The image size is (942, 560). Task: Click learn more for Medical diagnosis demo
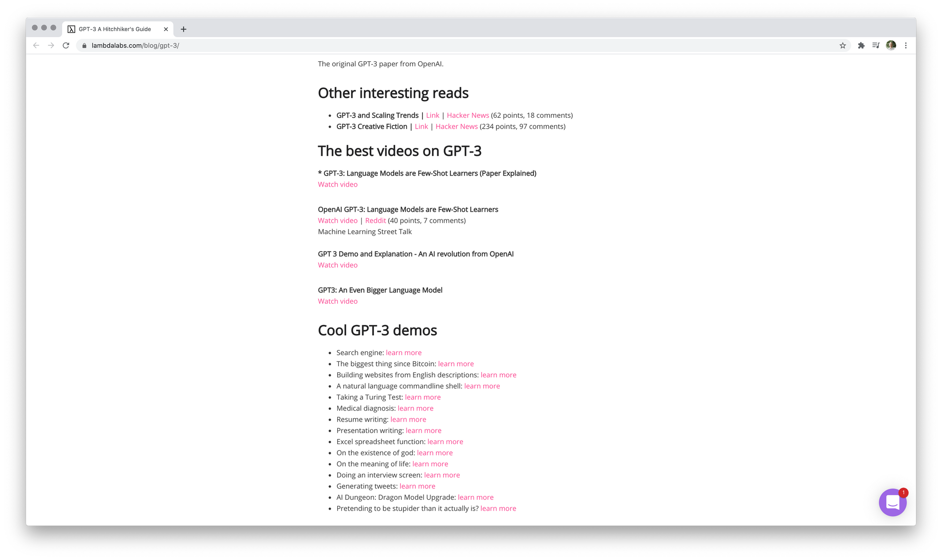(x=414, y=408)
